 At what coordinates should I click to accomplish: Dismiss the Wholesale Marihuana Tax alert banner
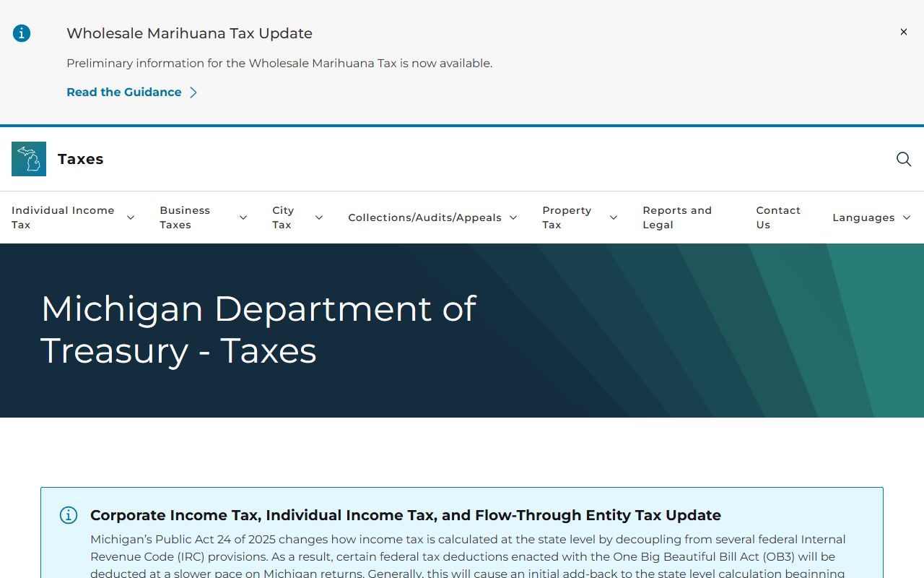point(903,32)
